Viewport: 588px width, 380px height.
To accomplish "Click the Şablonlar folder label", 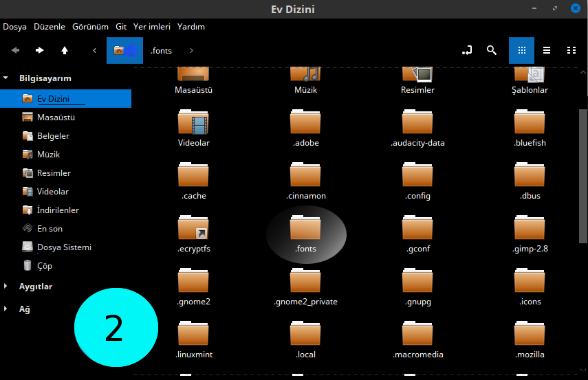I will pyautogui.click(x=530, y=90).
